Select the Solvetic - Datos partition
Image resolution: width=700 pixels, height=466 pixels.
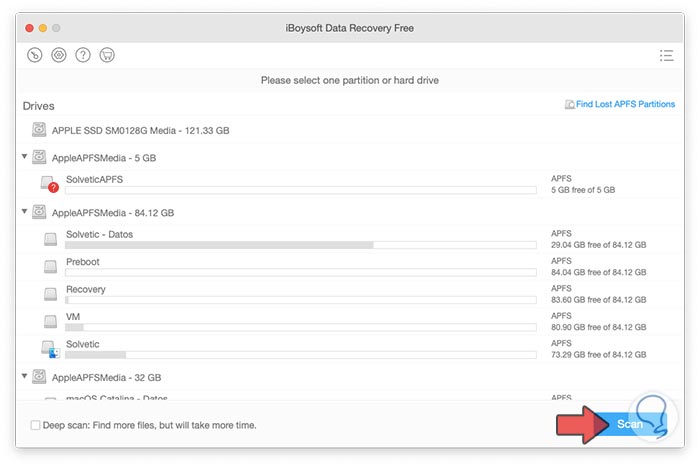99,234
